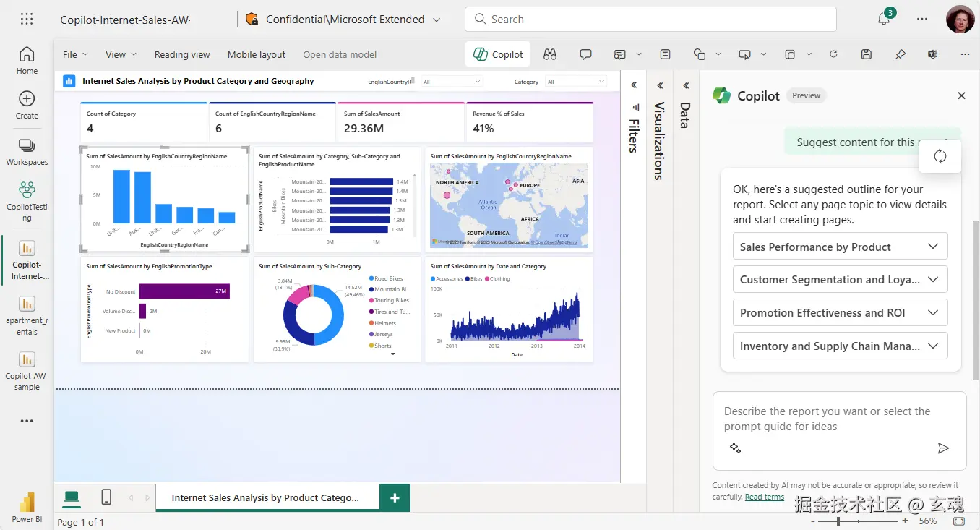Screen dimensions: 980x530
Task: Expand the Filters pane
Action: click(x=634, y=85)
